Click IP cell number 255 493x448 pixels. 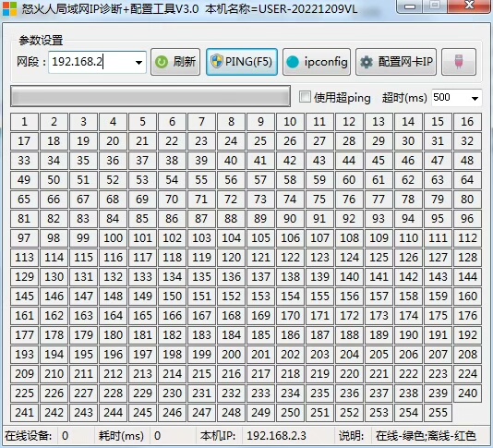tap(438, 413)
